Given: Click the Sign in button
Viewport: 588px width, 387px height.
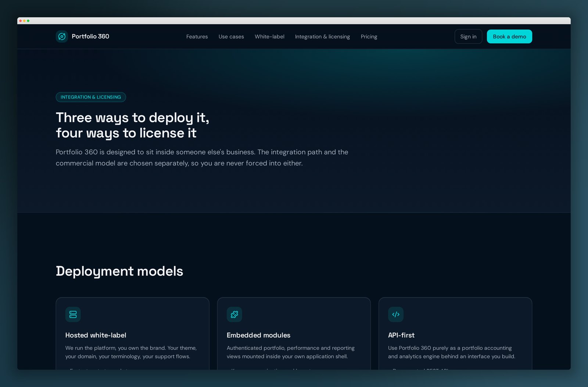Looking at the screenshot, I should tap(468, 36).
